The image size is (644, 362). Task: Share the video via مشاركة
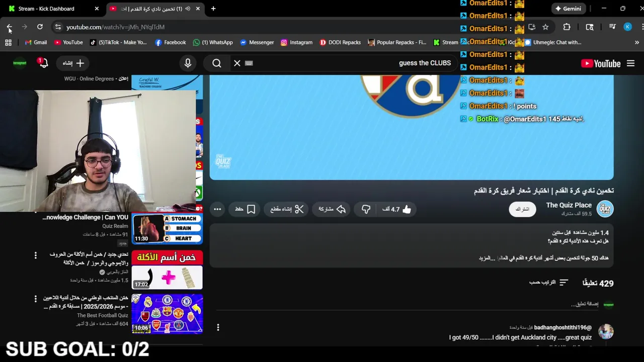click(332, 209)
